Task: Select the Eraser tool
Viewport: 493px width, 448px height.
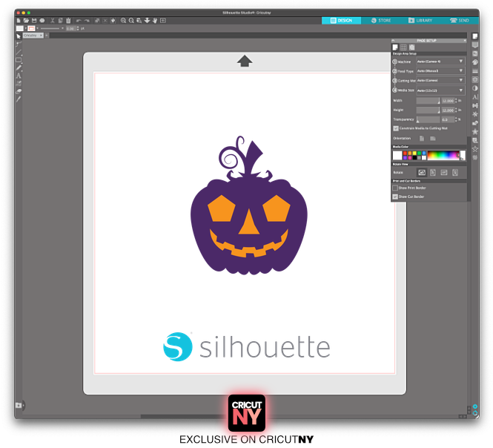Action: tap(19, 91)
